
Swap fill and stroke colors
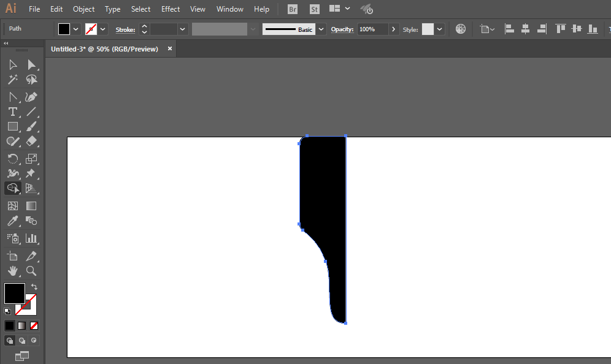point(34,287)
